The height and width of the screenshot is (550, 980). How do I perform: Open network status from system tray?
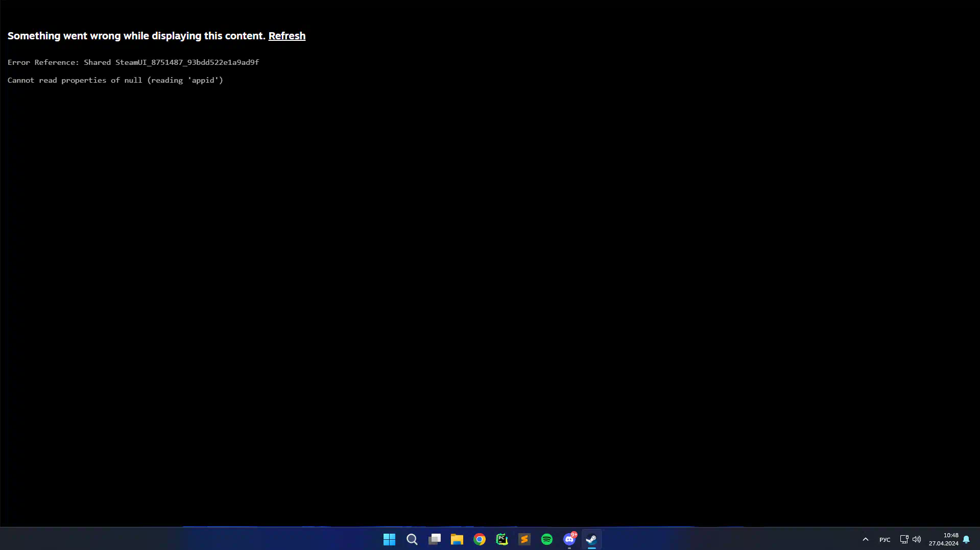903,539
